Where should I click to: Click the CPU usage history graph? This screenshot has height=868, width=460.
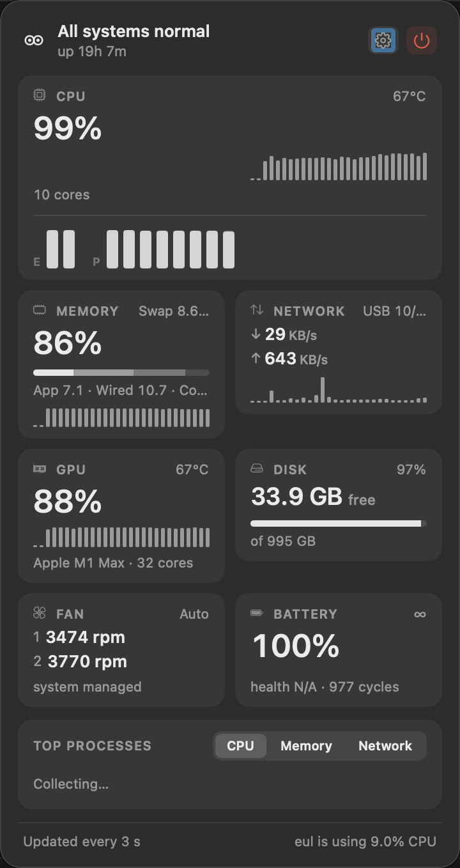click(339, 166)
